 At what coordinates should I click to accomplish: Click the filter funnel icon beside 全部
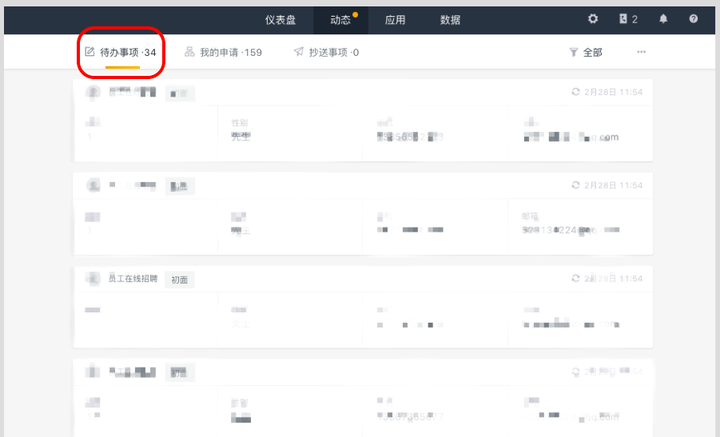click(574, 52)
